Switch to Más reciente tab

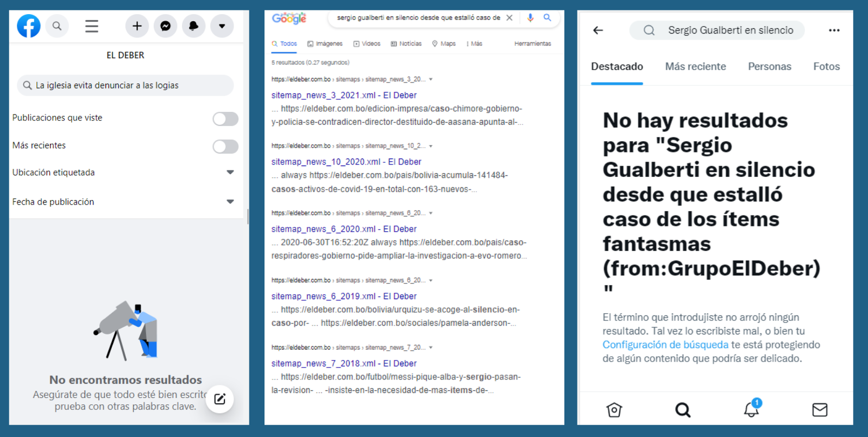click(x=695, y=67)
